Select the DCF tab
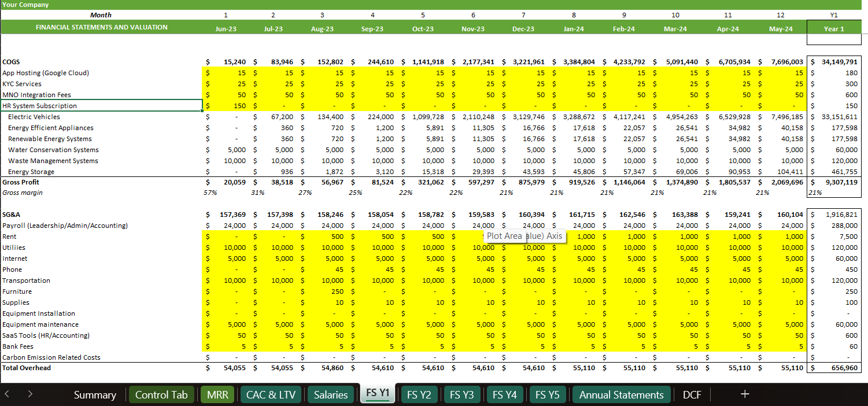The image size is (868, 406). (692, 394)
